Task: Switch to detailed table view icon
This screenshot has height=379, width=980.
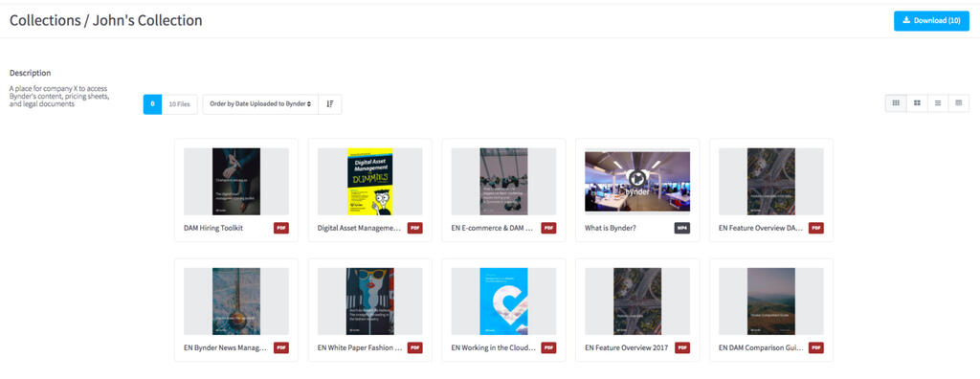Action: 959,103
